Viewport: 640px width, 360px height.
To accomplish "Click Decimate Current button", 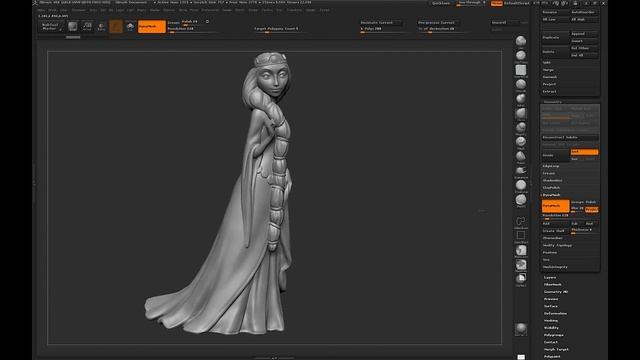I will point(380,22).
